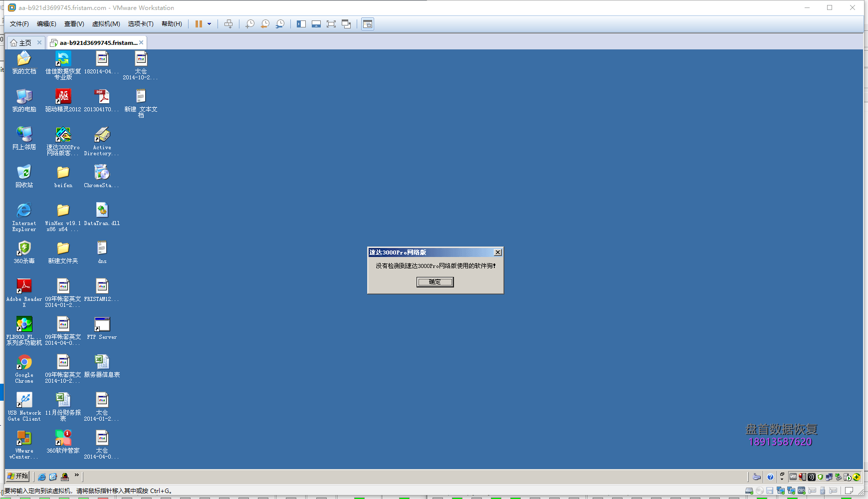Click the blue help icon in guest taskbar
Screen dimensions: 868x499
point(770,477)
